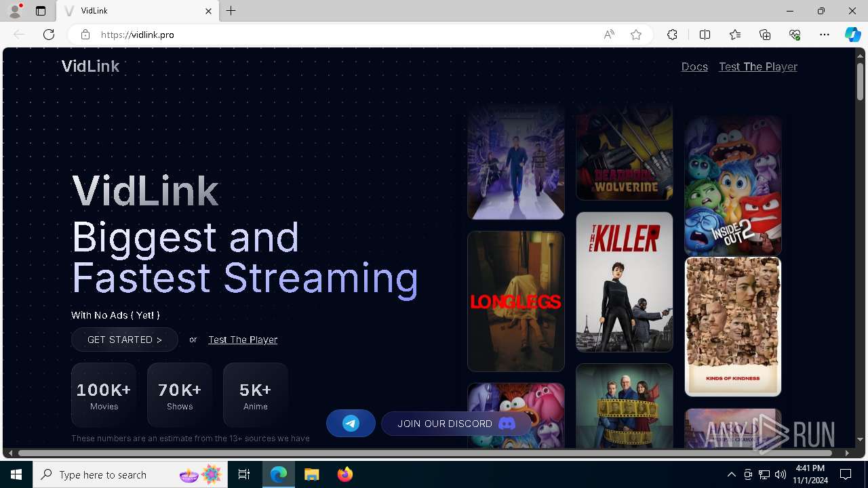Screen dimensions: 868x488
Task: Open Browser essentials heart icon
Action: (795, 35)
